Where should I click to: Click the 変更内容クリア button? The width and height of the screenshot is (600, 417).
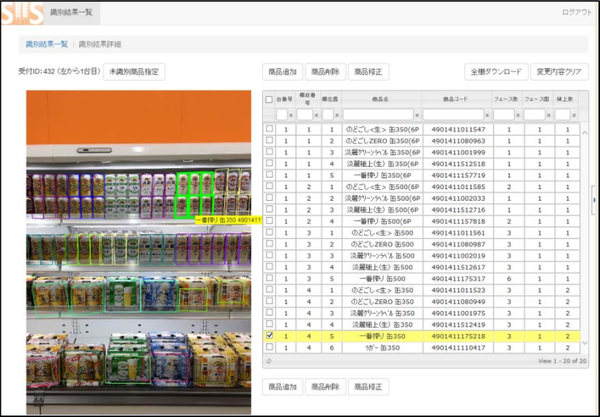tap(559, 72)
